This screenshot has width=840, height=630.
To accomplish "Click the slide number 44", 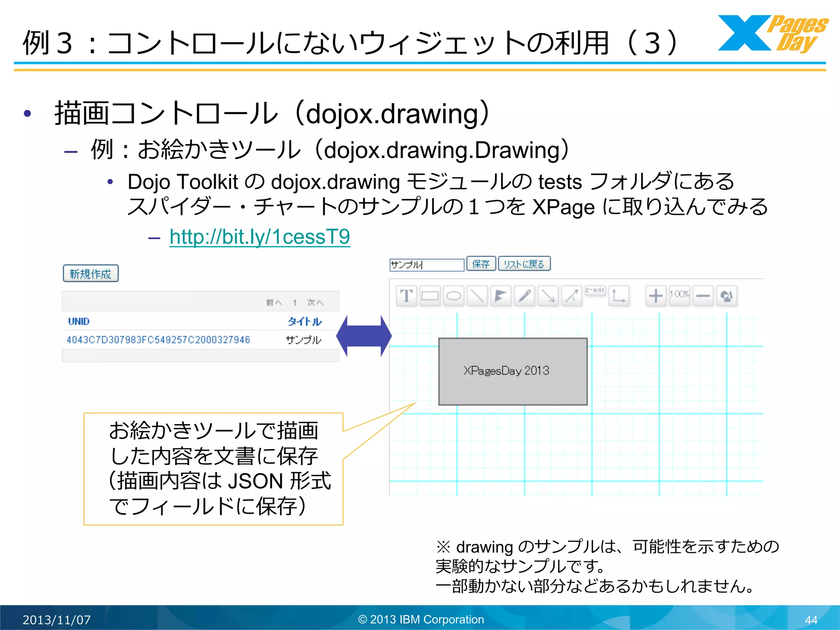I will [x=811, y=620].
